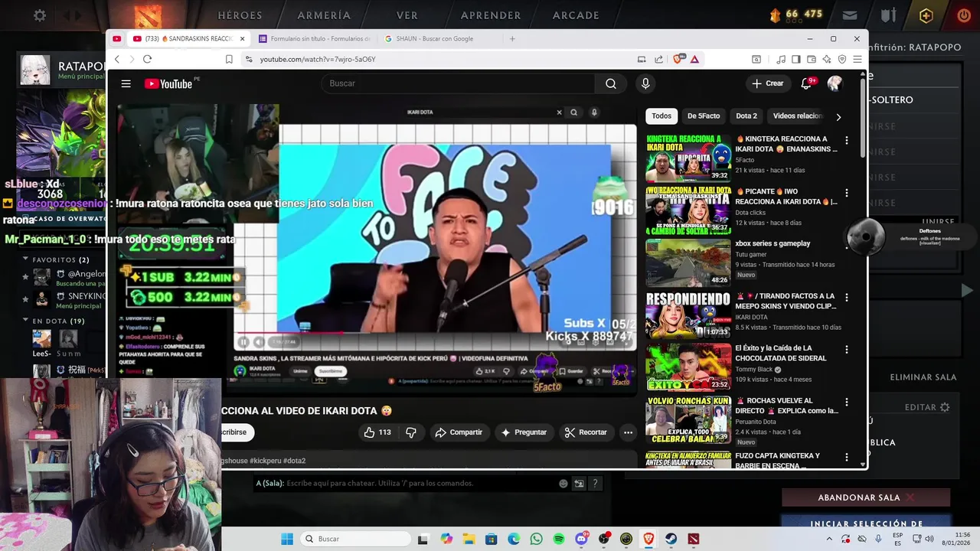Switch to SHAUN Google search tab
Image resolution: width=980 pixels, height=551 pixels.
pos(436,39)
